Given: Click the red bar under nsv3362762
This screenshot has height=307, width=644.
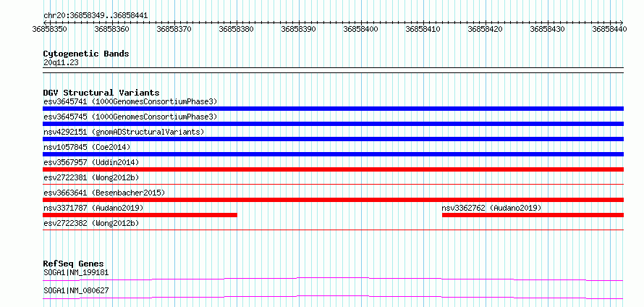Looking at the screenshot, I should (533, 215).
